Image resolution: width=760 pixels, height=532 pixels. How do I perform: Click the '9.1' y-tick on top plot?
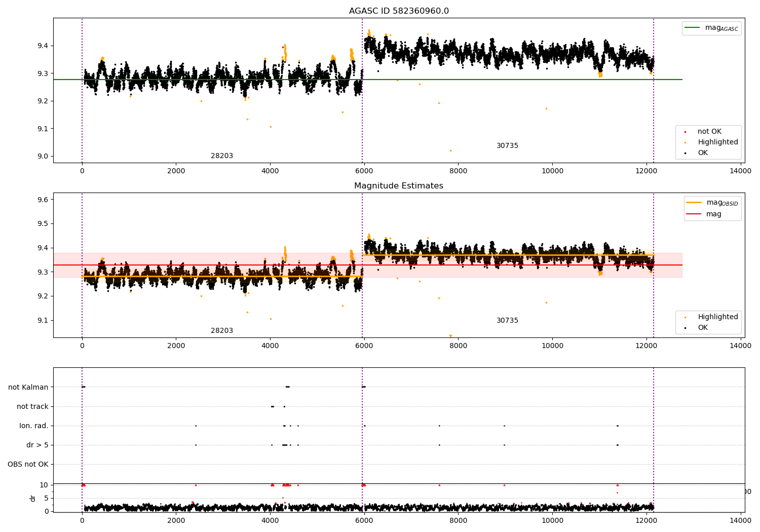(43, 129)
